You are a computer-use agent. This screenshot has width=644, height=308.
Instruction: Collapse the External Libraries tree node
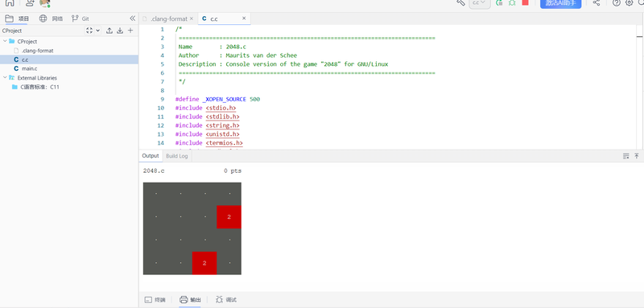point(5,77)
